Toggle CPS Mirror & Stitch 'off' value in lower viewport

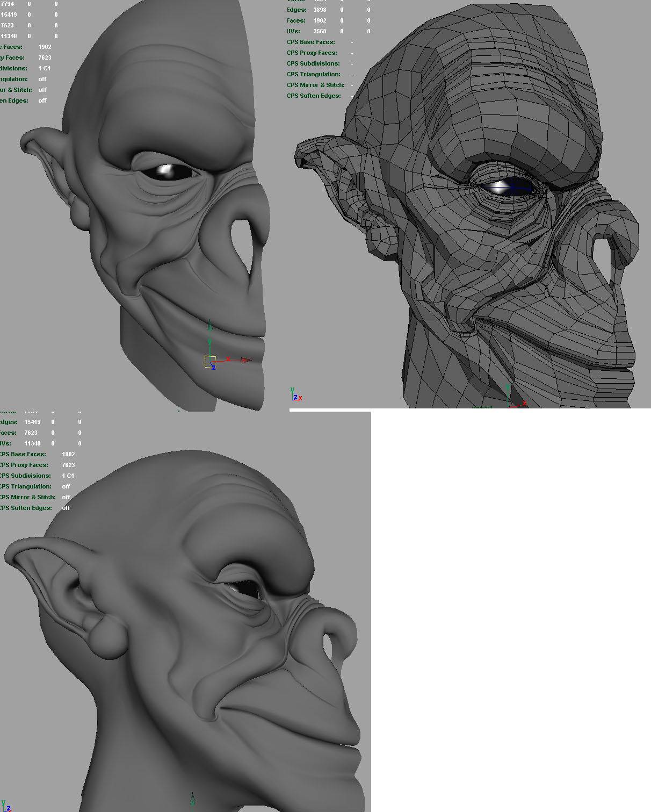tap(66, 497)
